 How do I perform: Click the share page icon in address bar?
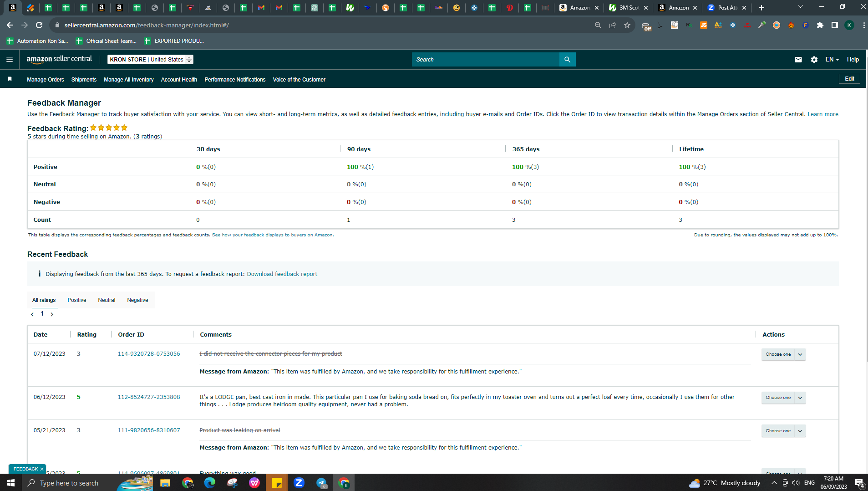613,25
